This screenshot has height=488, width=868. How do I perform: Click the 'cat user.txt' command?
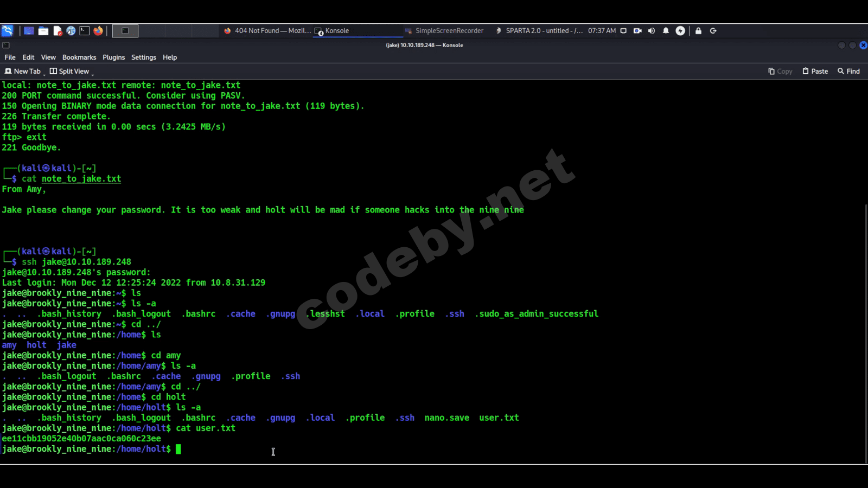pyautogui.click(x=206, y=428)
